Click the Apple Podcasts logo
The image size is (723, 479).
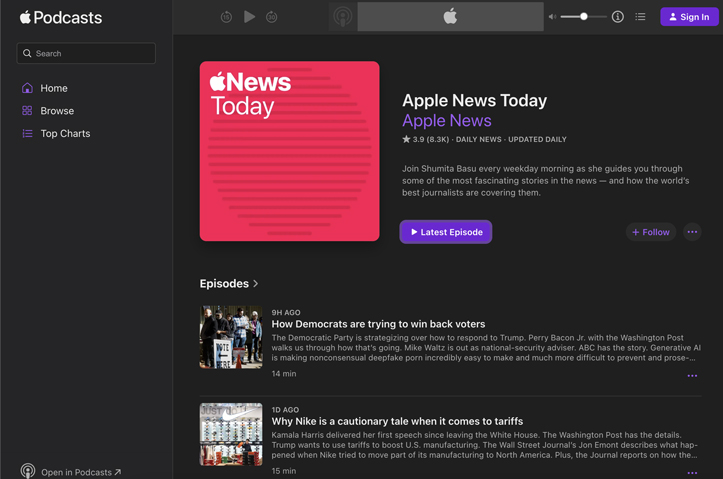[60, 18]
